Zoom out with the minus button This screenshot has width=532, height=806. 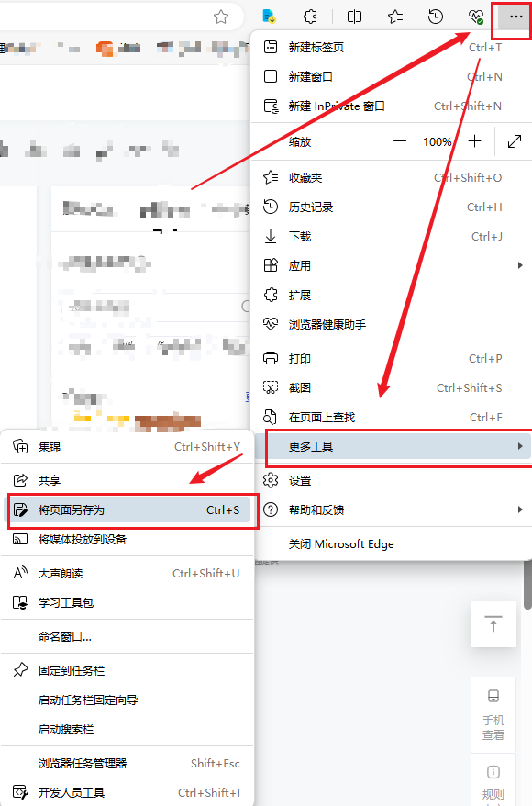click(x=400, y=141)
